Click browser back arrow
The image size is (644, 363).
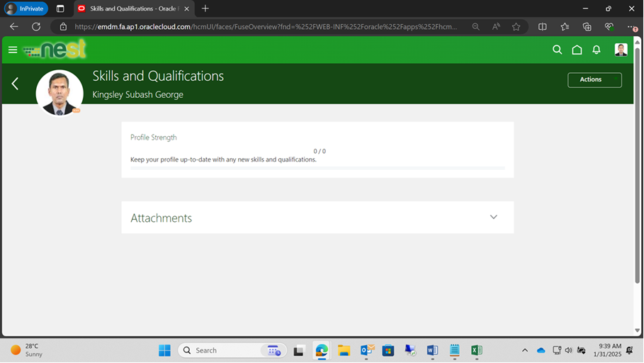click(x=14, y=27)
